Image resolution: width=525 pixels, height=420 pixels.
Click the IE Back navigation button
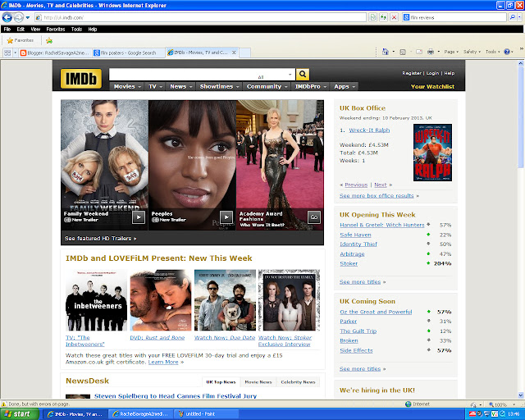coord(7,17)
